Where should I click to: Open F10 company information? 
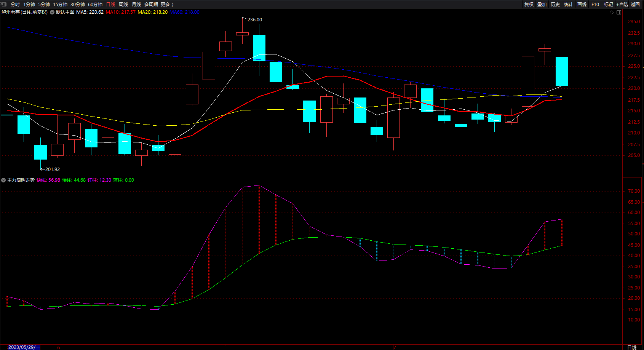(595, 5)
